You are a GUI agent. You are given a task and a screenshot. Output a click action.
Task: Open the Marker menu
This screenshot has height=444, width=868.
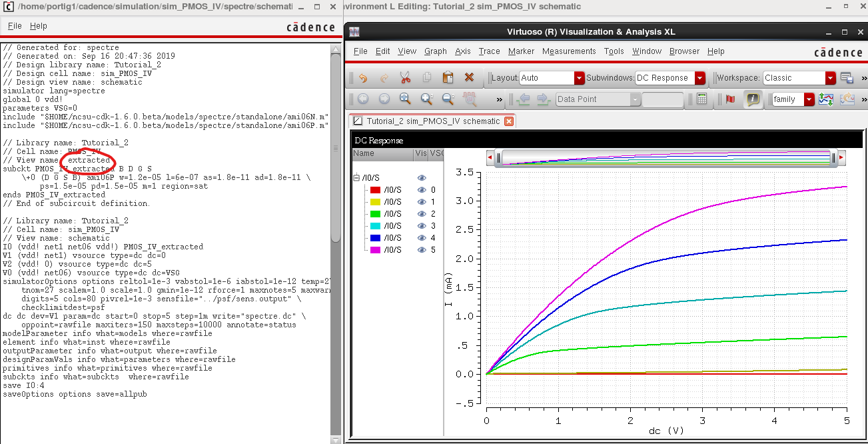[x=521, y=51]
